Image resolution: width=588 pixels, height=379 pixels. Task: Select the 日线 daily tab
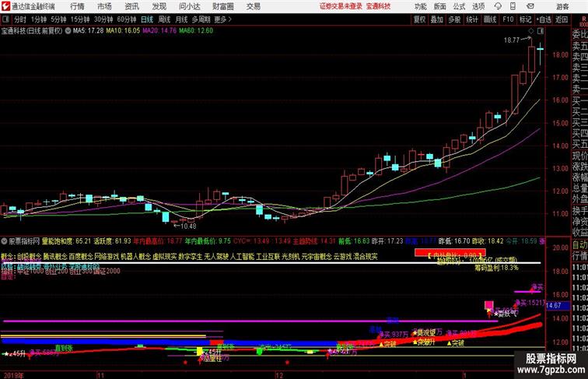[x=147, y=19]
